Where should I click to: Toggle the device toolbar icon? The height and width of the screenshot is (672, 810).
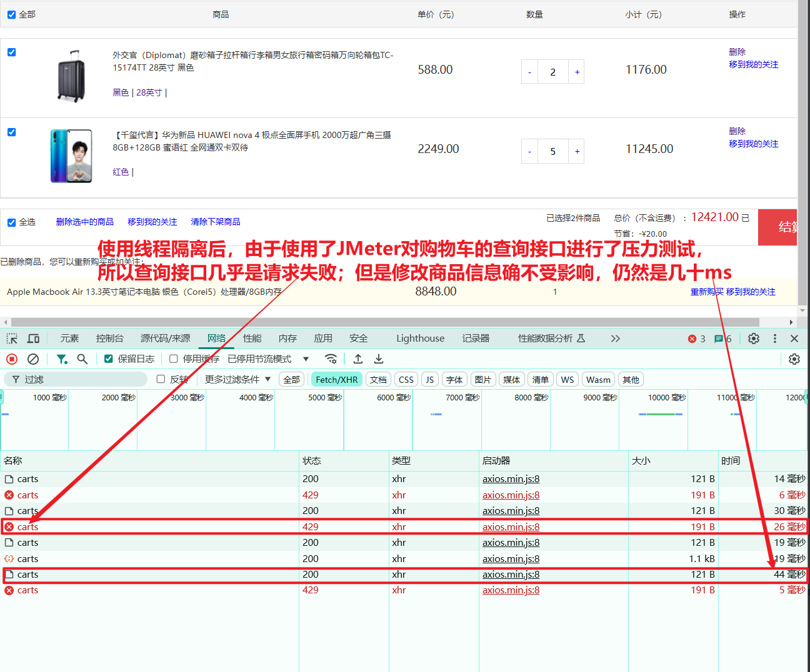click(33, 338)
